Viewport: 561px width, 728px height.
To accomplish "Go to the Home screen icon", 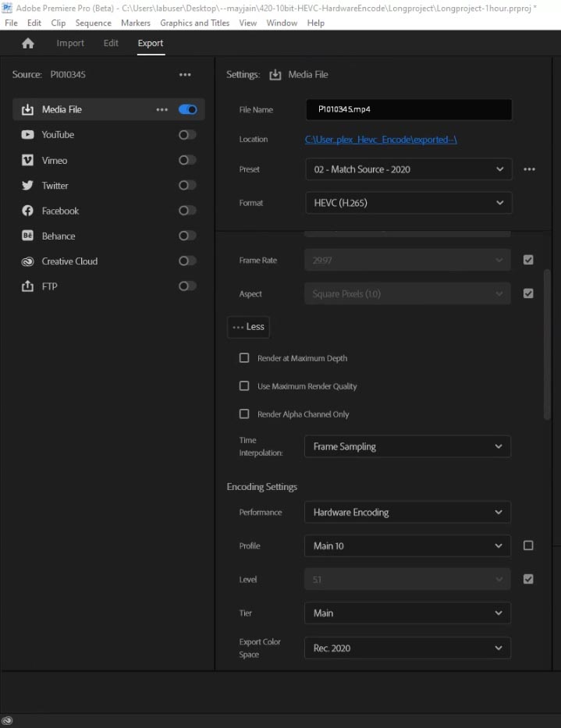I will tap(28, 43).
